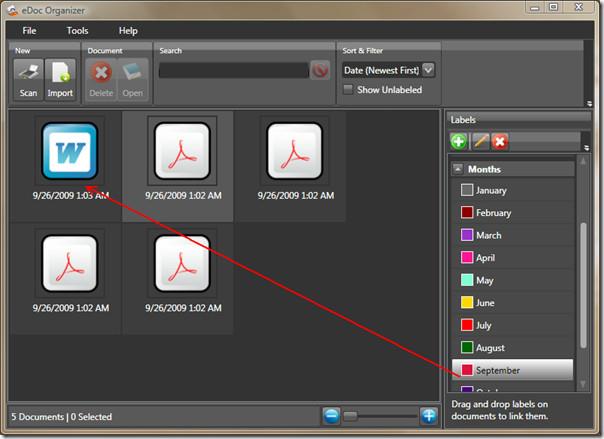Image resolution: width=604 pixels, height=439 pixels.
Task: Select the February label
Action: 512,213
